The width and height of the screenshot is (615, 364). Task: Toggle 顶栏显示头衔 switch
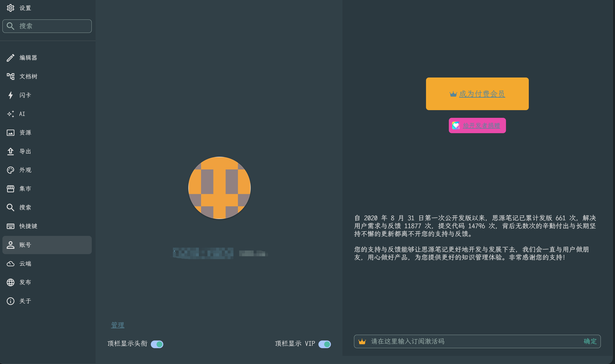tap(157, 344)
